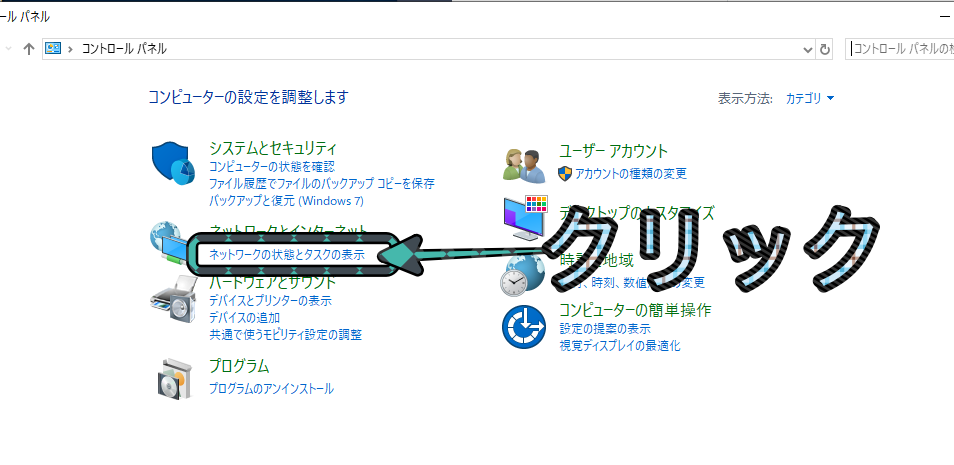Open デバイスとプリンターの表示 link

click(270, 300)
